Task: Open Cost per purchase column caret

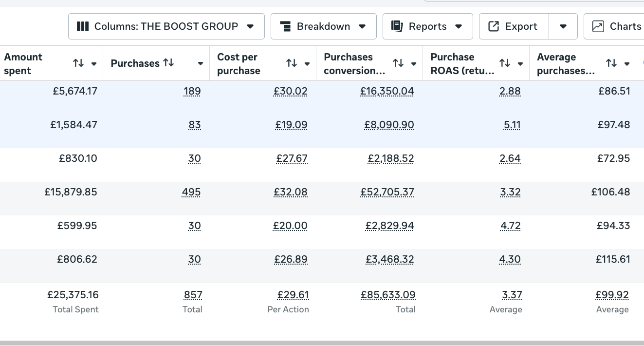Action: [307, 64]
